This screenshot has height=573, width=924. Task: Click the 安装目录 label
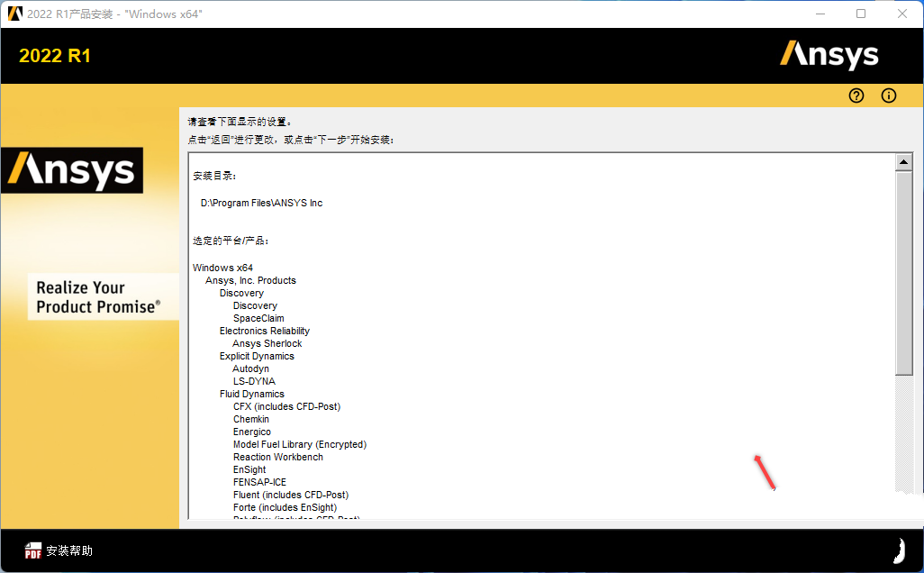(x=214, y=176)
